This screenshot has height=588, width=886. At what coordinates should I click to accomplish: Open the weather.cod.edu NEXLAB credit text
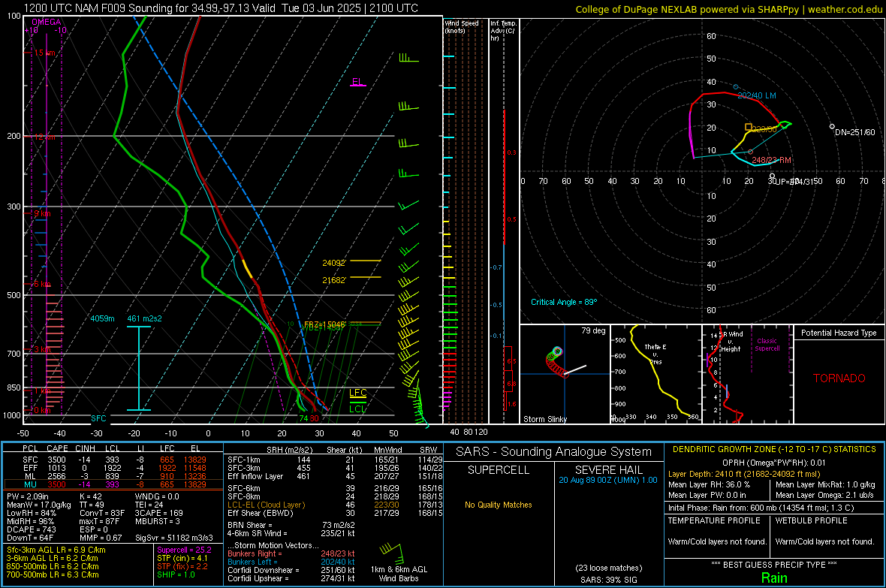tap(728, 9)
